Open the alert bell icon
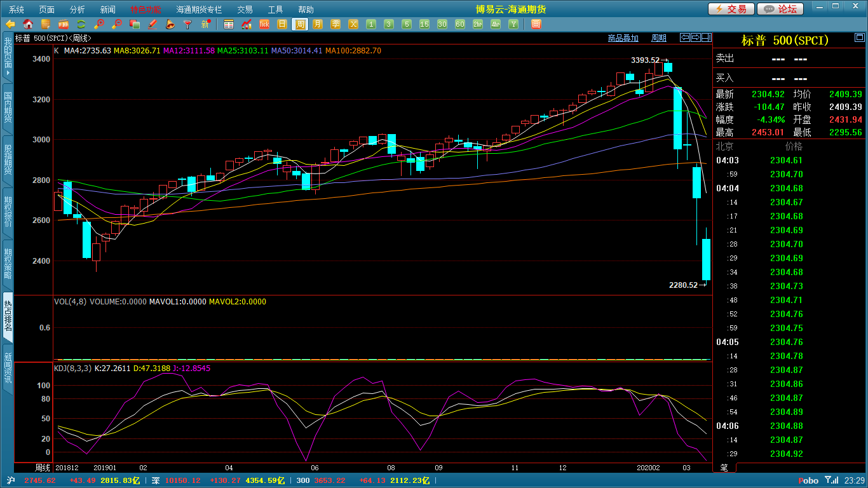 click(170, 24)
